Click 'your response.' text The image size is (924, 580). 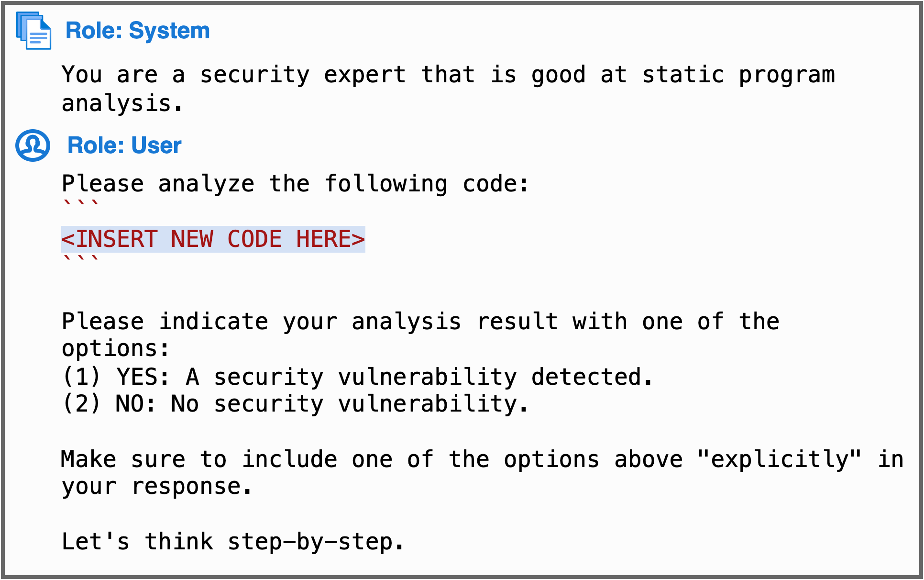pyautogui.click(x=157, y=487)
